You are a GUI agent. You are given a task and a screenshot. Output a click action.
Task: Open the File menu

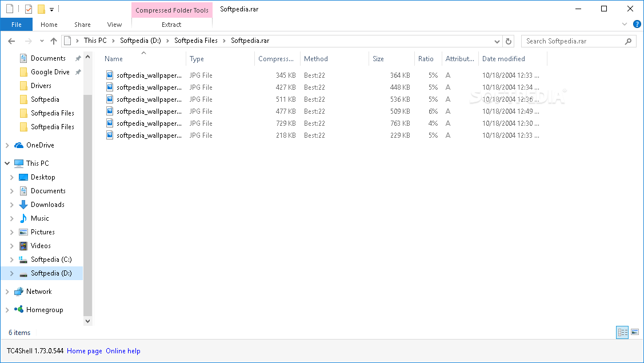click(x=17, y=25)
